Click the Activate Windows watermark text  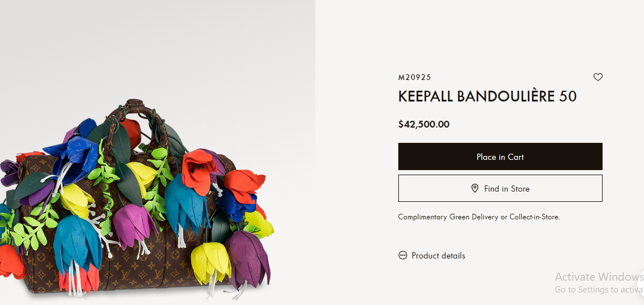click(599, 276)
